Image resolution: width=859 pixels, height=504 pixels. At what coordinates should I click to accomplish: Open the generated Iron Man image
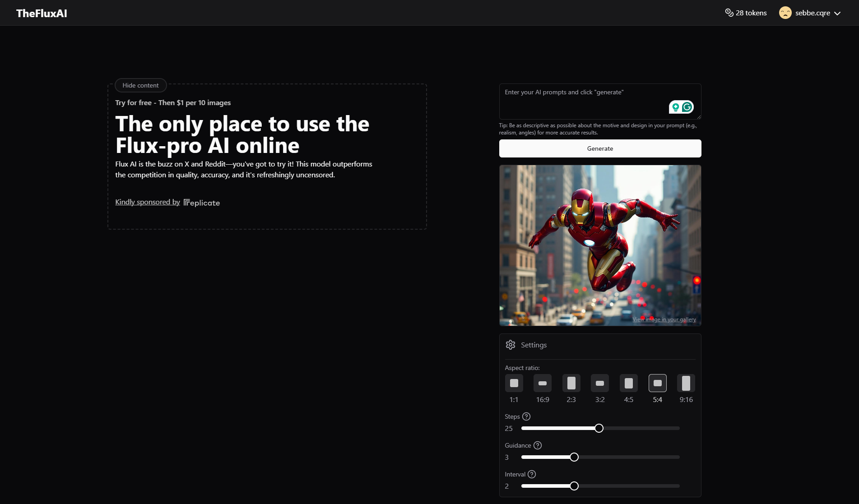pyautogui.click(x=600, y=245)
